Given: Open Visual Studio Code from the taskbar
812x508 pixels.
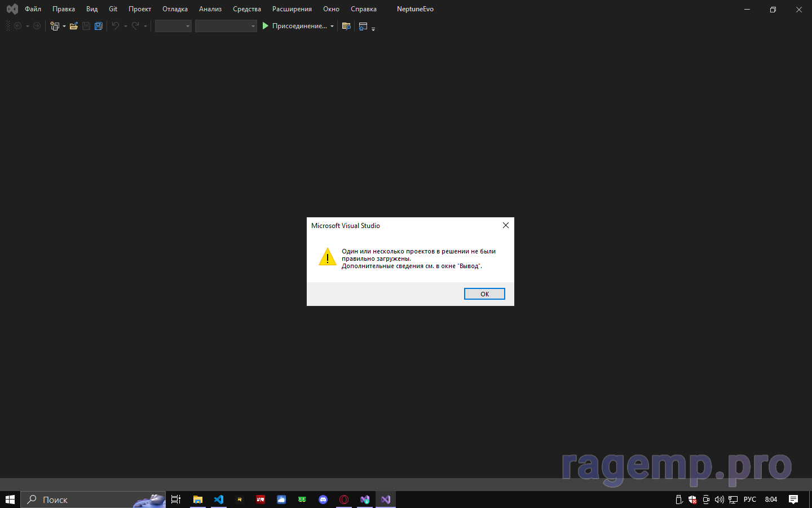Looking at the screenshot, I should coord(219,500).
